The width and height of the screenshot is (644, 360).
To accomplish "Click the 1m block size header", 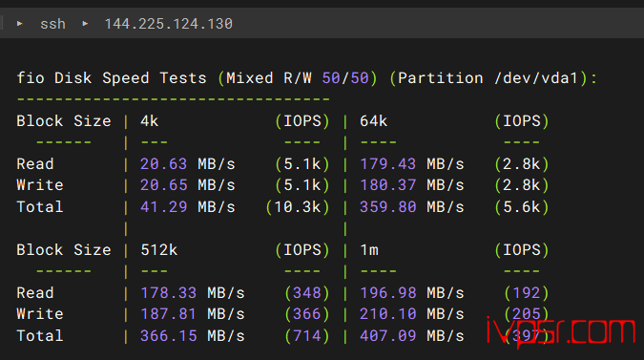I will 369,250.
